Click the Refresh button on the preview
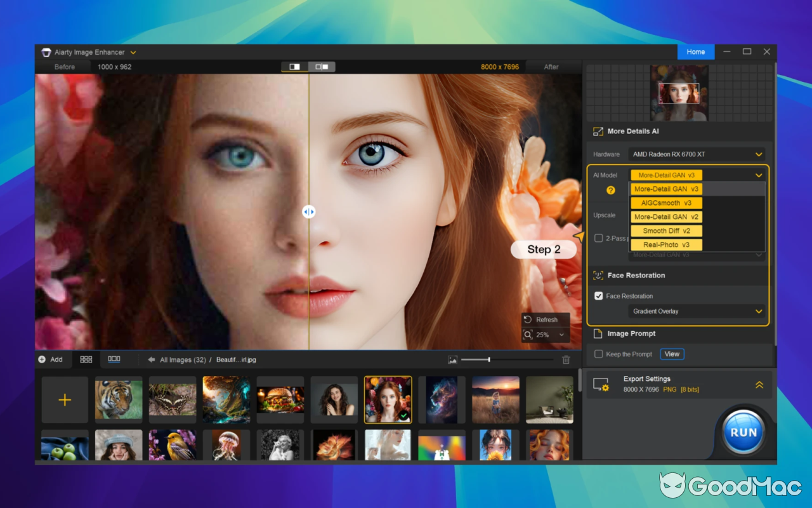Screen dimensions: 812x508 click(545, 319)
